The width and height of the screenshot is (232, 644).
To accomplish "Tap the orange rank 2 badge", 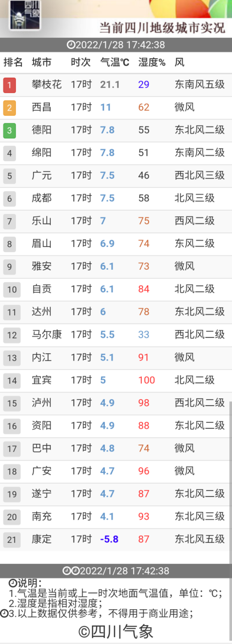I will pos(9,108).
